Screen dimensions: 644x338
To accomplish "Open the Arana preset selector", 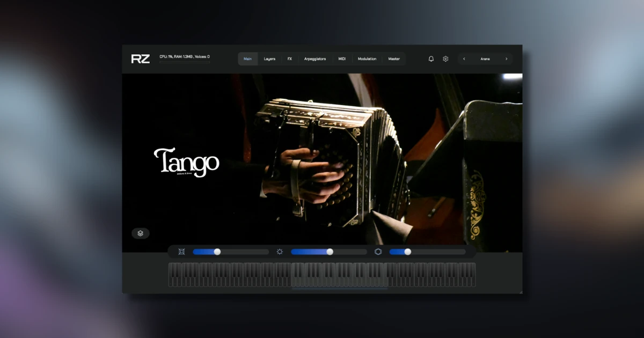I will click(x=485, y=58).
